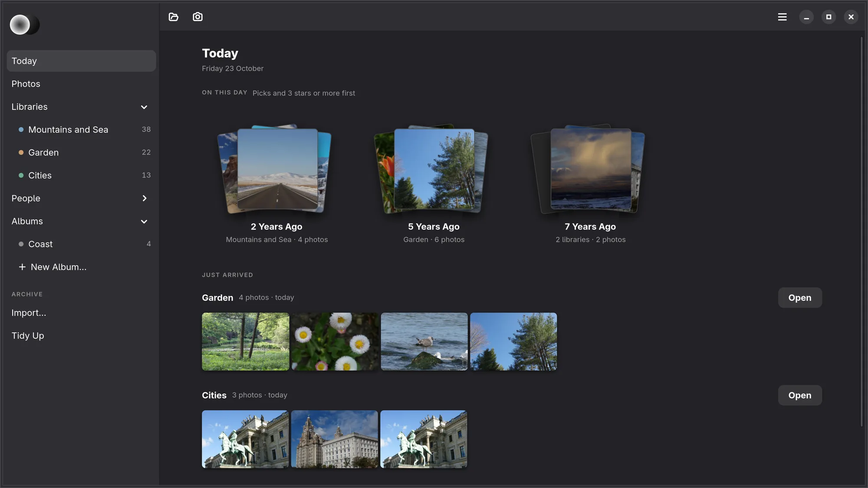Open the pine tree blue sky Garden thumbnail
This screenshot has width=868, height=488.
[x=513, y=341]
